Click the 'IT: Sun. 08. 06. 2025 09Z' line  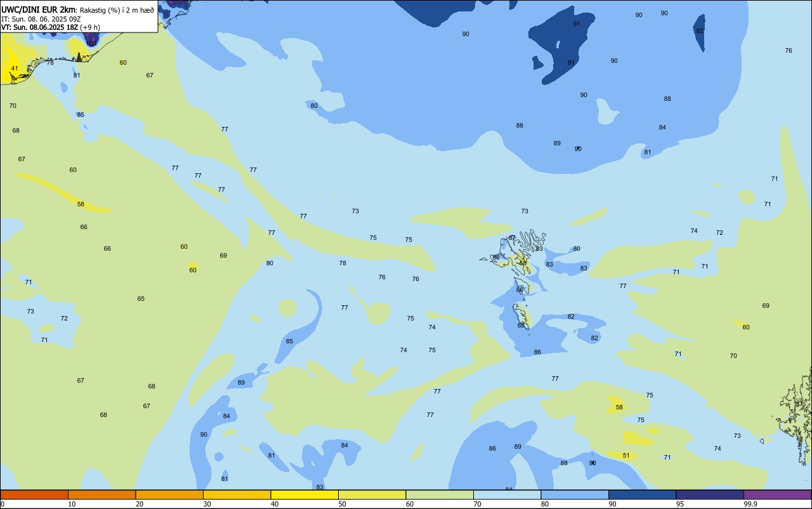pos(41,19)
